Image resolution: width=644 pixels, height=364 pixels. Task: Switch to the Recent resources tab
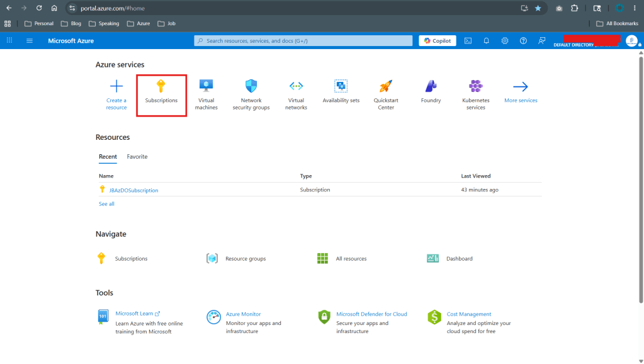click(108, 157)
